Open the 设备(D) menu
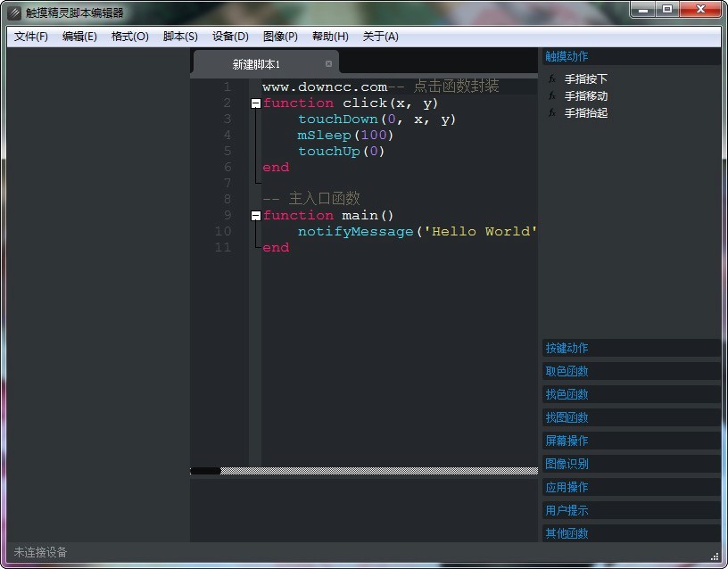The width and height of the screenshot is (728, 569). tap(230, 37)
